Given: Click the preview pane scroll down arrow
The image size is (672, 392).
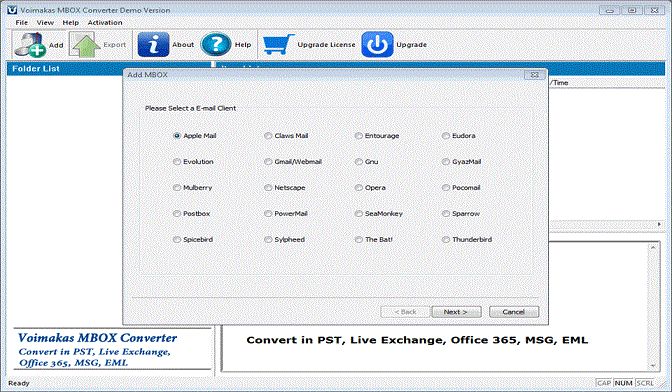Looking at the screenshot, I should (x=653, y=366).
